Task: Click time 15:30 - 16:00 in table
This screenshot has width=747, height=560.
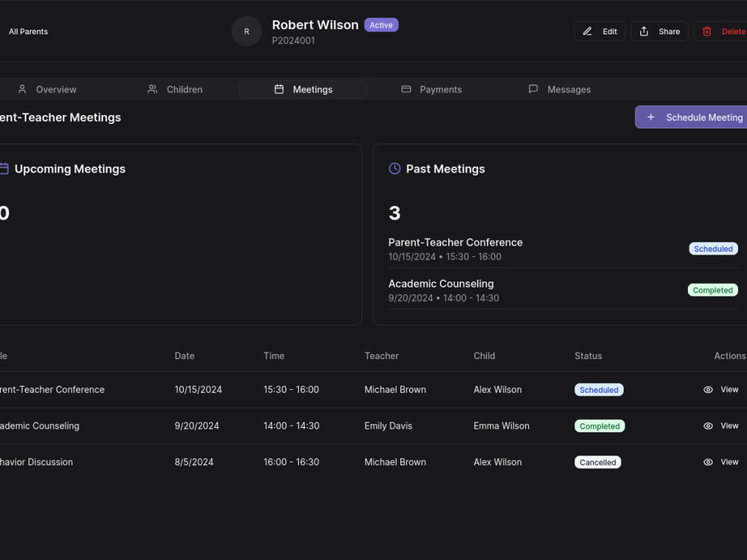Action: (291, 390)
